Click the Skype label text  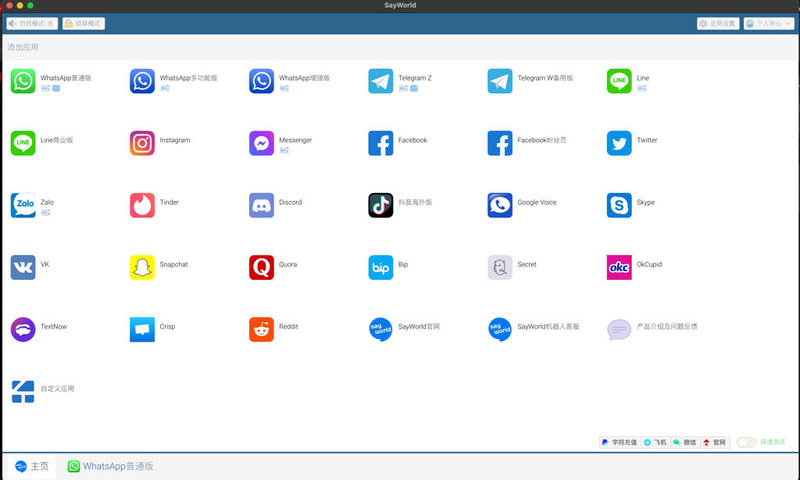645,202
